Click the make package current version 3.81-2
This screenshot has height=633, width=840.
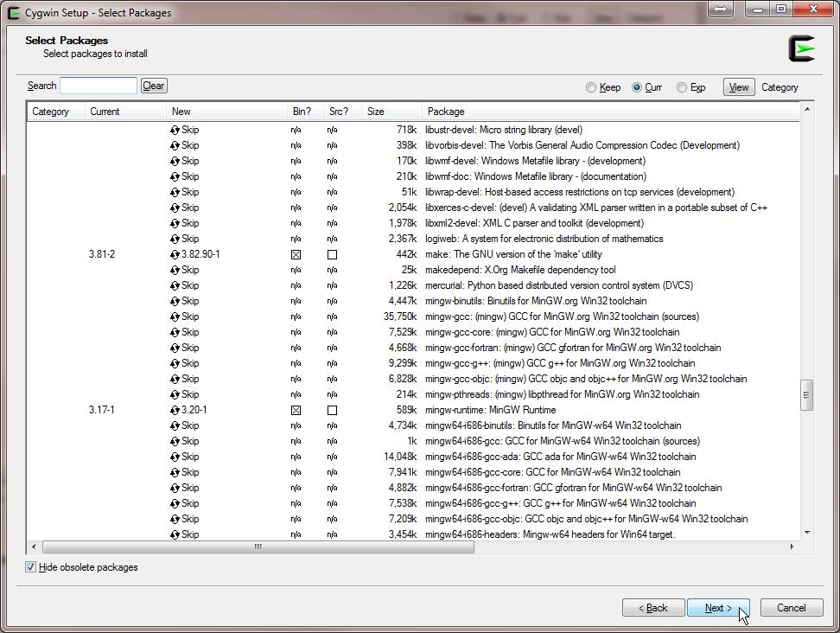[x=102, y=254]
